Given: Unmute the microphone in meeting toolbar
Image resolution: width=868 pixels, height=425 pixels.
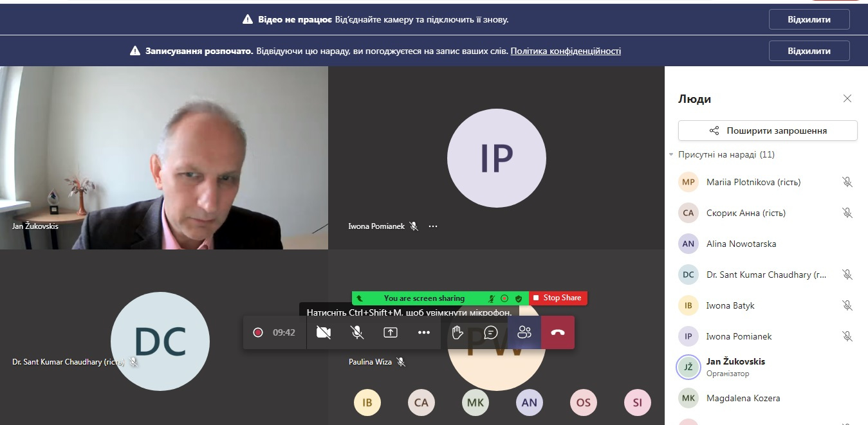Looking at the screenshot, I should 356,332.
